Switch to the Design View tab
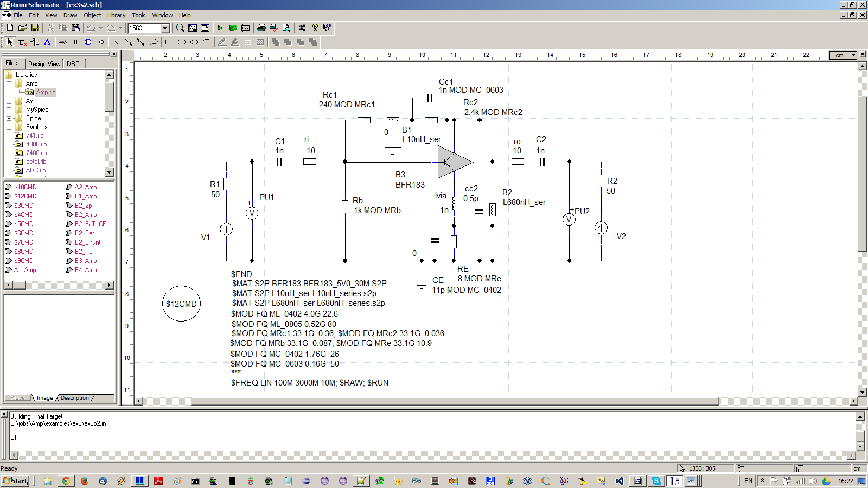The width and height of the screenshot is (868, 488). (x=44, y=63)
